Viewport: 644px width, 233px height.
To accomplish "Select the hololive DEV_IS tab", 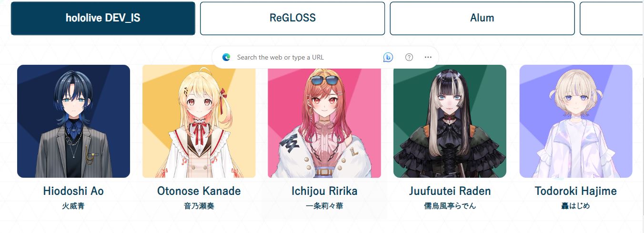I will pos(103,18).
